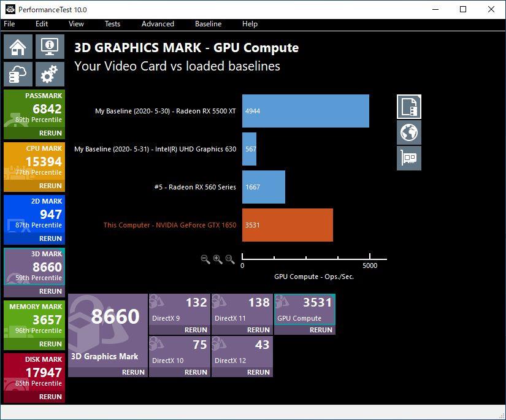506x420 pixels.
Task: Go to the Home dashboard icon
Action: 18,47
